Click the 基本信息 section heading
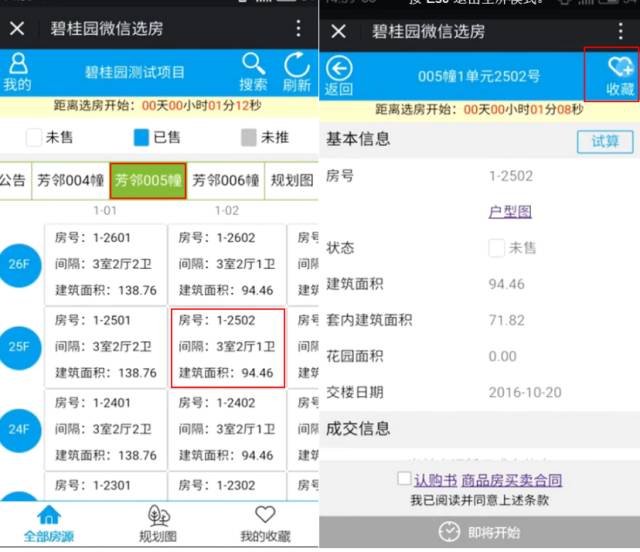The image size is (640, 552). click(358, 139)
